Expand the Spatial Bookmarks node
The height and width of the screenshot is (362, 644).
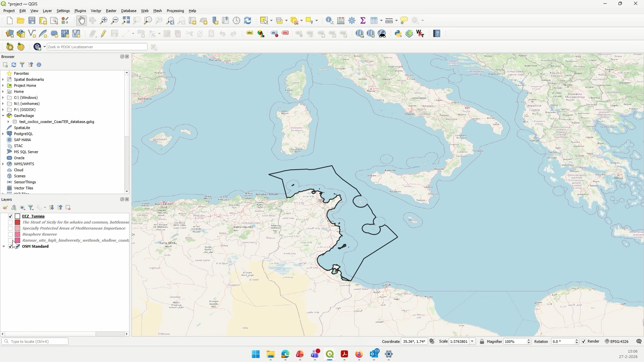pos(3,80)
